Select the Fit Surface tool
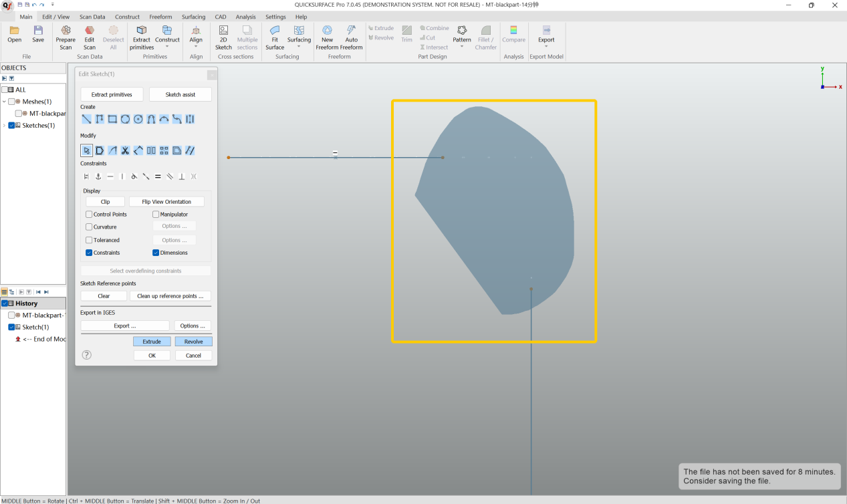This screenshot has width=847, height=504. tap(274, 38)
